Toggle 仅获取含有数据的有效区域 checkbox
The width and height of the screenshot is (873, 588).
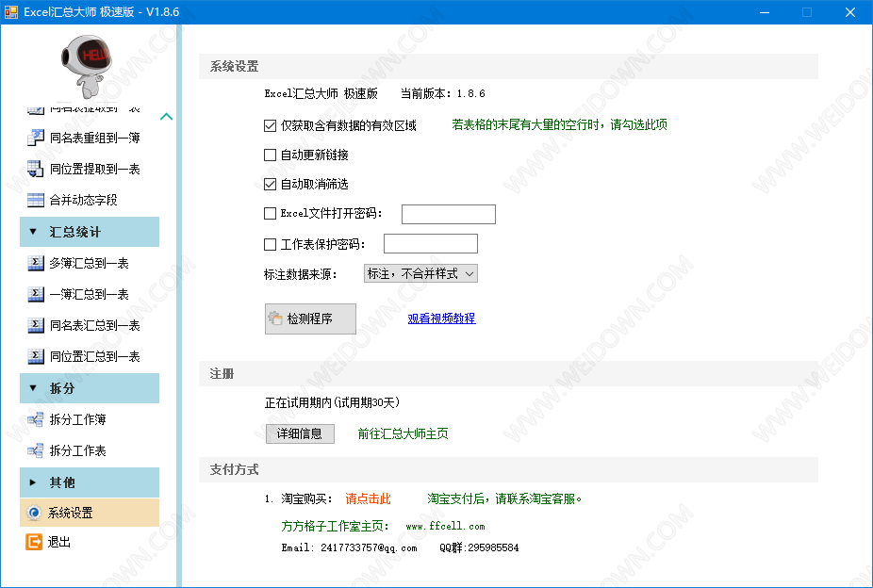click(x=270, y=125)
